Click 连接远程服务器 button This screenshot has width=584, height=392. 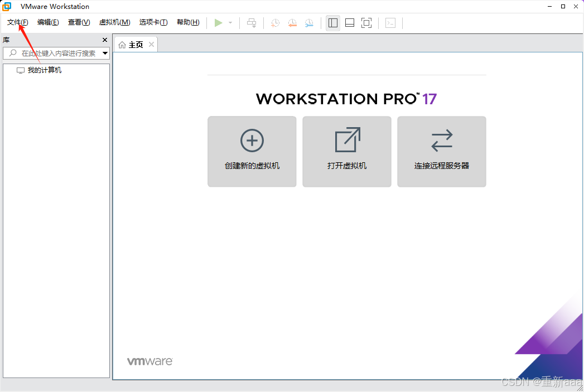coord(442,152)
